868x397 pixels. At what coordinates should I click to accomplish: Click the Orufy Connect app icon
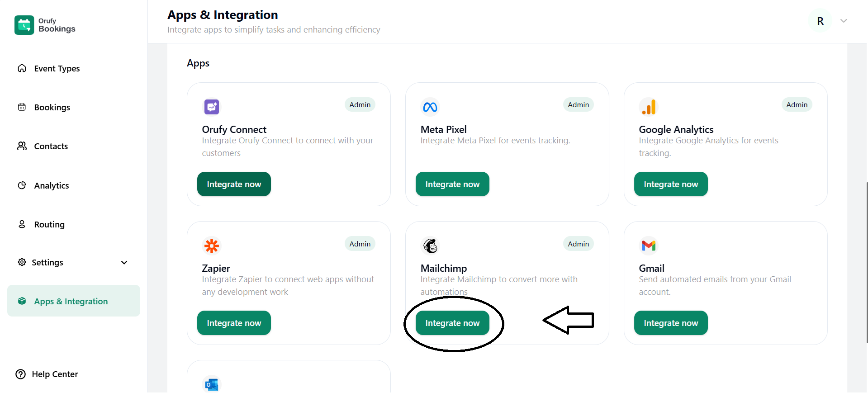(211, 107)
